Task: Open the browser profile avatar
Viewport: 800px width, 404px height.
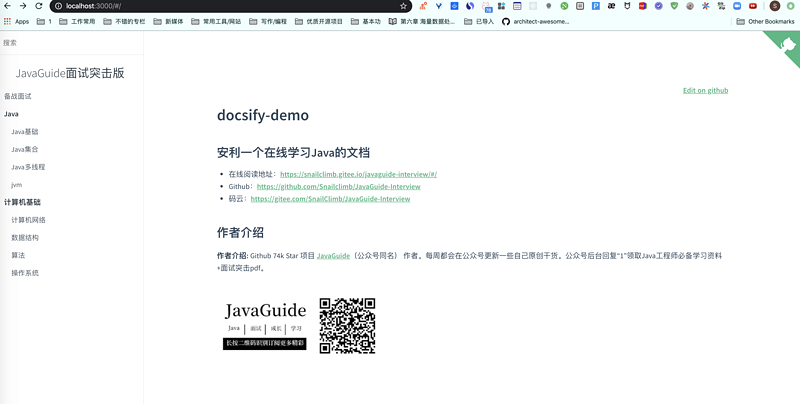Action: [775, 6]
